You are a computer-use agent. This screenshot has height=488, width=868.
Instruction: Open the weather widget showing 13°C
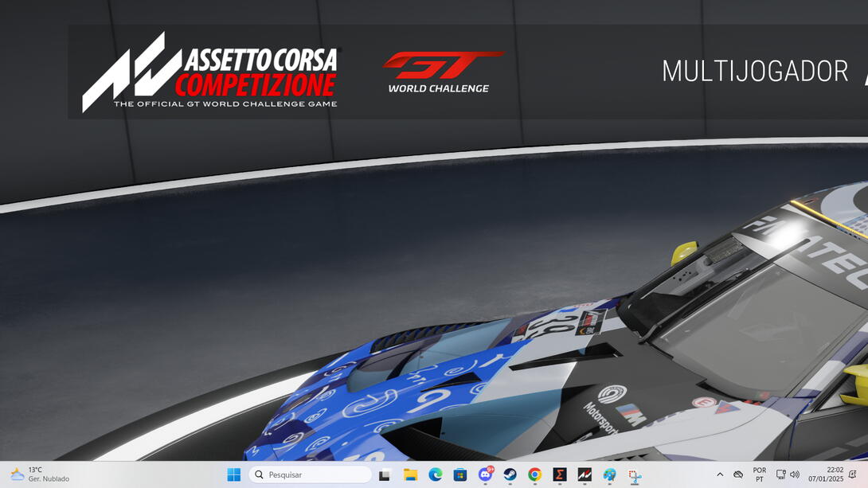[x=40, y=474]
